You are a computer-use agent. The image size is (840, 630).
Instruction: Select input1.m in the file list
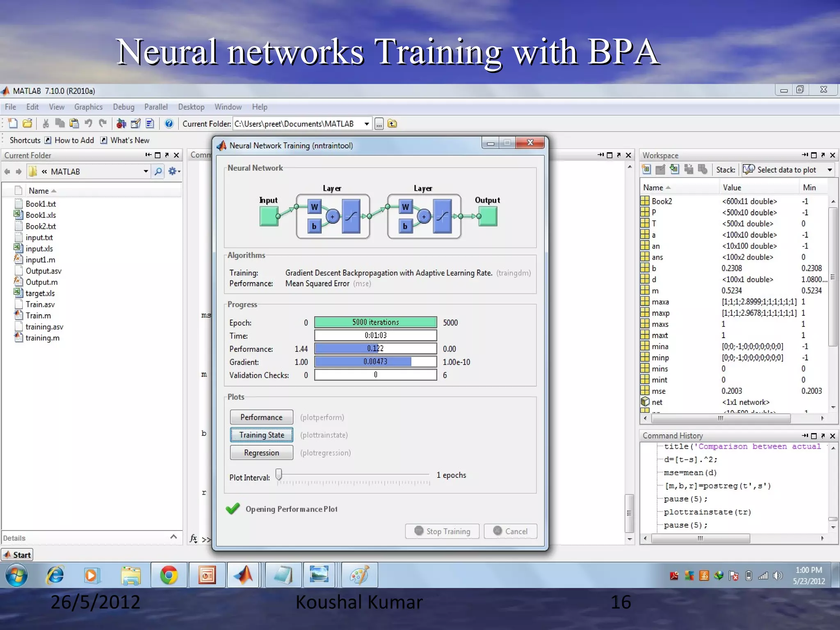(x=40, y=260)
